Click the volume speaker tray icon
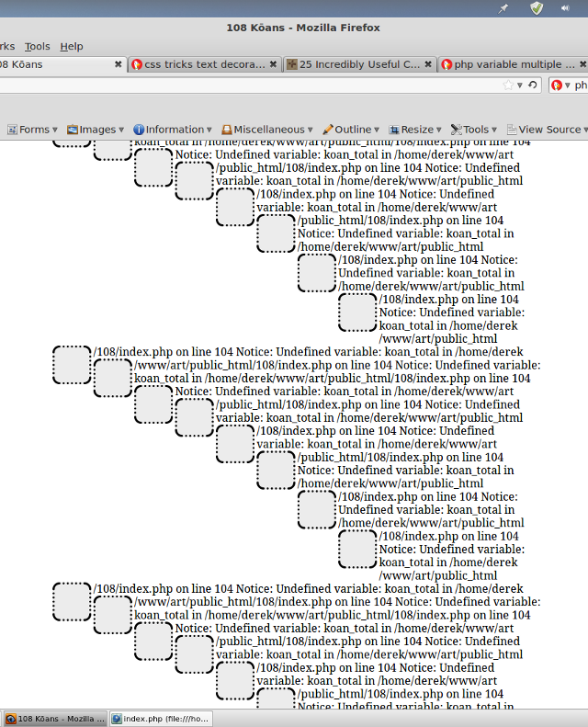This screenshot has width=588, height=727. pyautogui.click(x=565, y=8)
